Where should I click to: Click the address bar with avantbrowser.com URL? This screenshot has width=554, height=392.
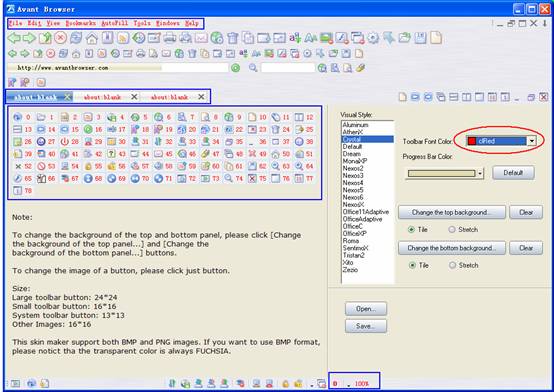(118, 68)
